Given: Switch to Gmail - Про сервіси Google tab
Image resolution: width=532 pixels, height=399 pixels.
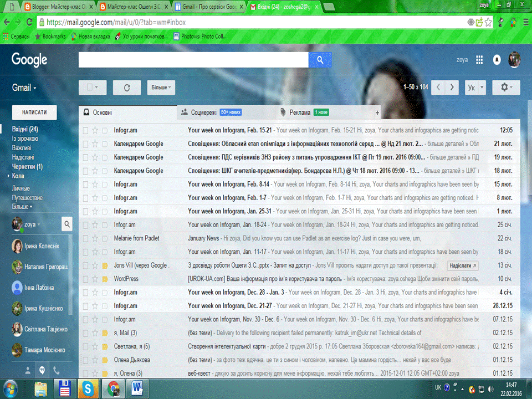Looking at the screenshot, I should tap(209, 7).
